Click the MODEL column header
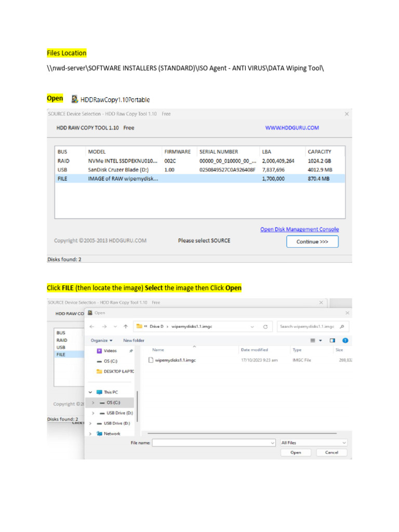The image size is (399, 532). tap(97, 152)
